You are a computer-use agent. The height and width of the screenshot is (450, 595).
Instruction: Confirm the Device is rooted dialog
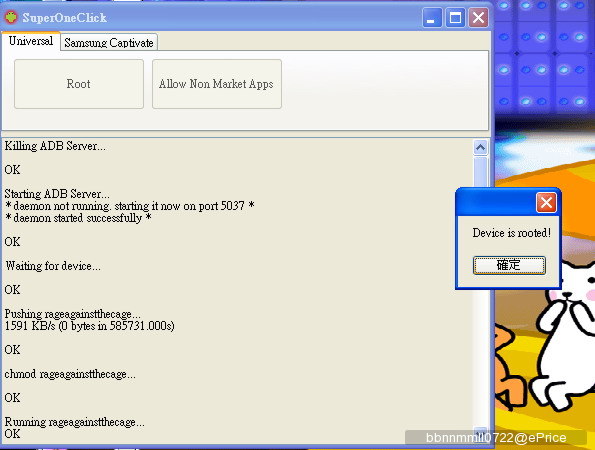(509, 265)
